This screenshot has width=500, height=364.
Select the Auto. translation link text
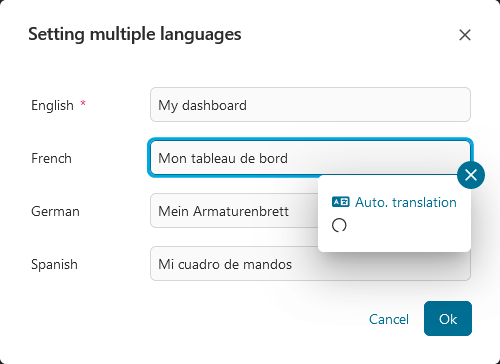(406, 202)
